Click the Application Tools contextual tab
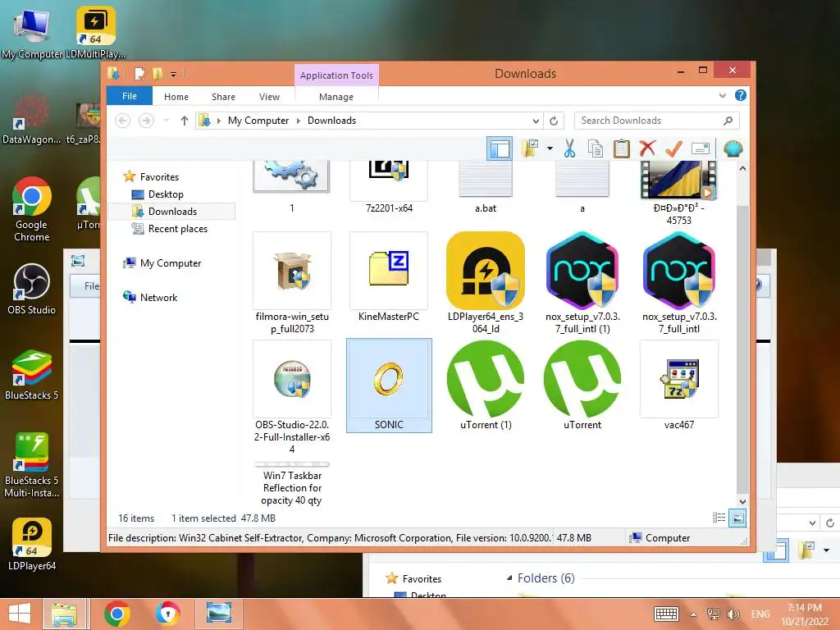 (x=336, y=75)
